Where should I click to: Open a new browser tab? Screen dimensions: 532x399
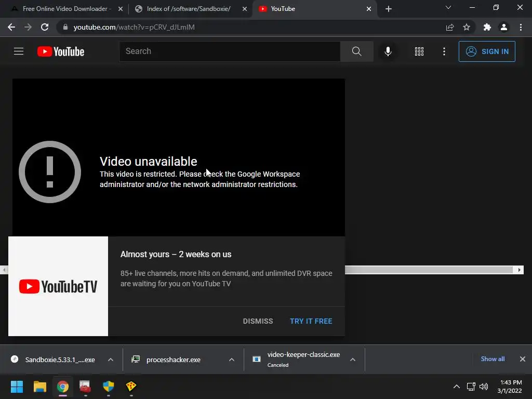[x=389, y=9]
